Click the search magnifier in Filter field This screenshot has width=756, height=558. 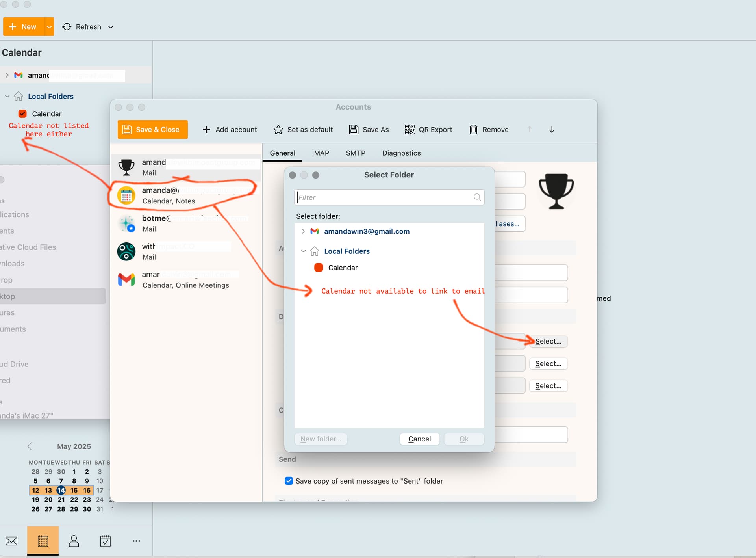[477, 197]
